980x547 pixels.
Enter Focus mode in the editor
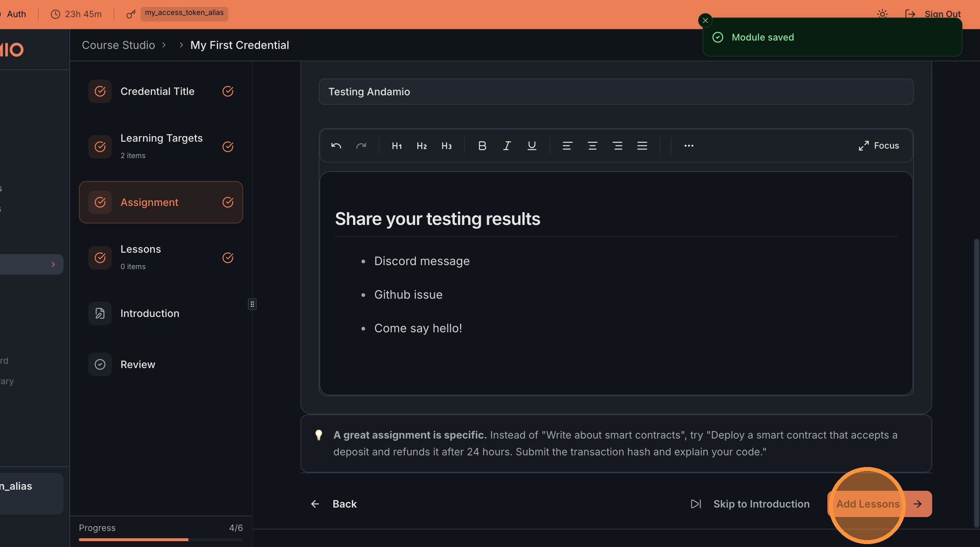pyautogui.click(x=879, y=145)
